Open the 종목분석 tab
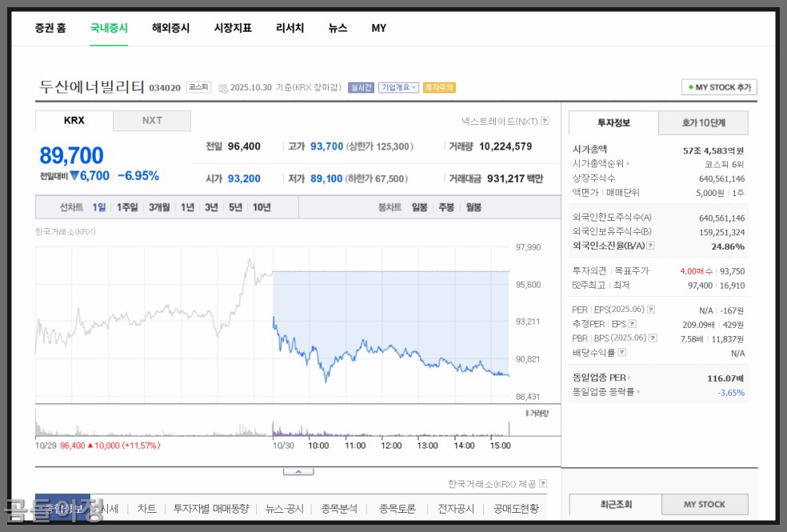Screen dimensions: 787x532 click(x=339, y=509)
